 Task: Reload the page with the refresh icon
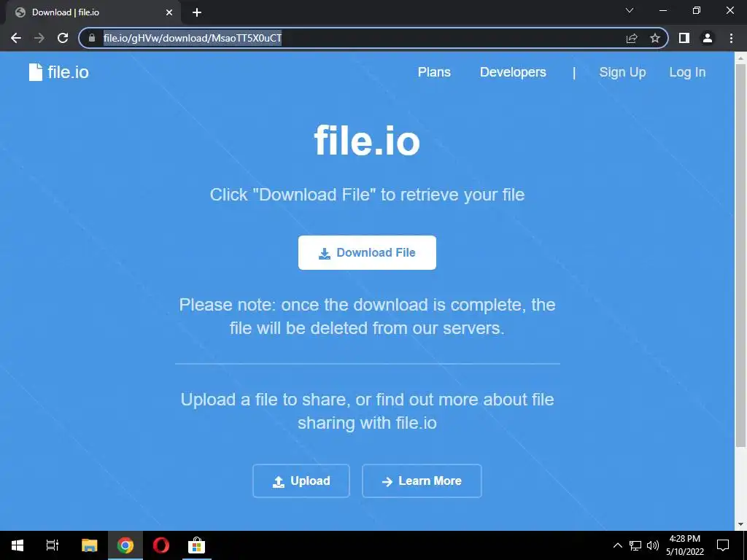pos(63,38)
